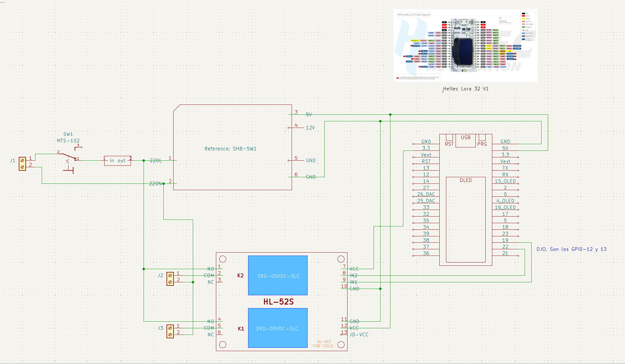This screenshot has width=625, height=364.
Task: Select the 25_DAC pin label
Action: pyautogui.click(x=426, y=201)
